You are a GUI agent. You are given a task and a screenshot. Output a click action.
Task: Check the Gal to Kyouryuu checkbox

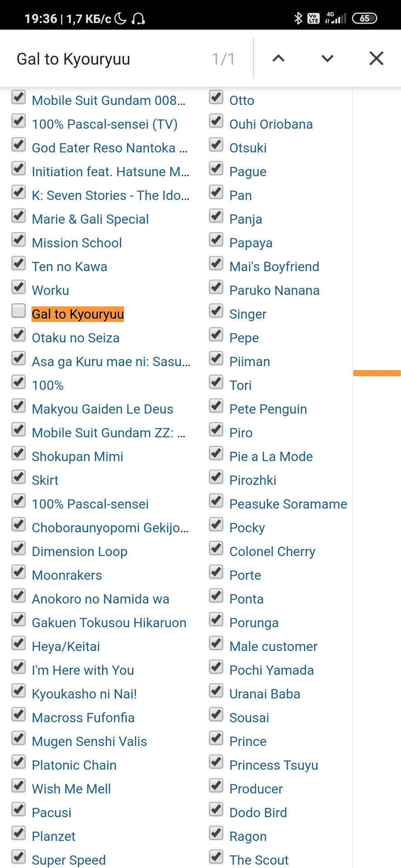click(x=19, y=311)
